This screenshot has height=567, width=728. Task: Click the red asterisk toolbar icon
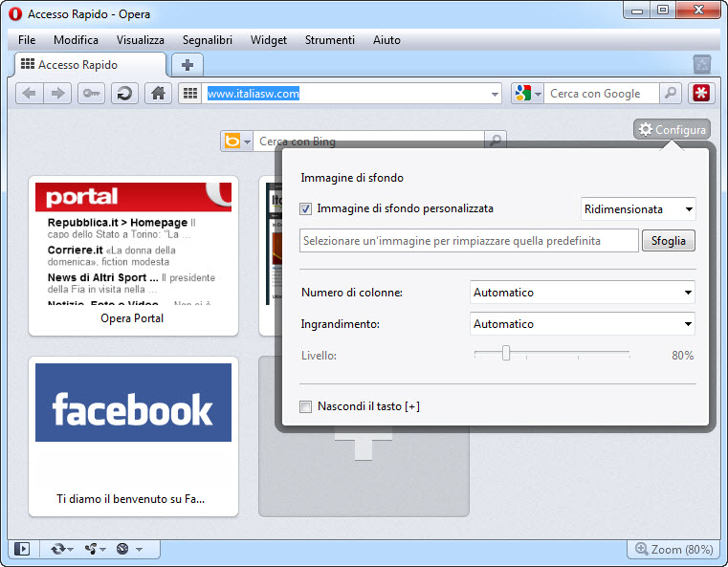[x=701, y=94]
